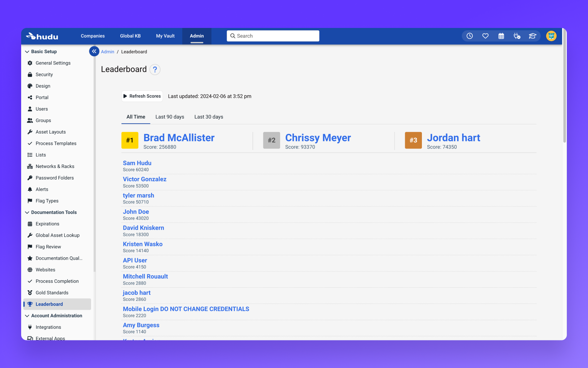
Task: Expand the Account Administration section
Action: [27, 316]
